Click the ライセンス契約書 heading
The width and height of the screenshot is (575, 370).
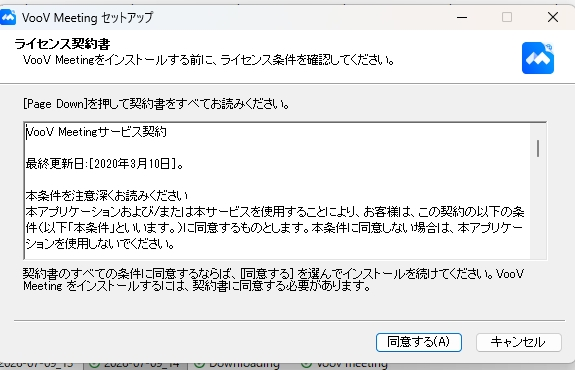click(x=62, y=44)
